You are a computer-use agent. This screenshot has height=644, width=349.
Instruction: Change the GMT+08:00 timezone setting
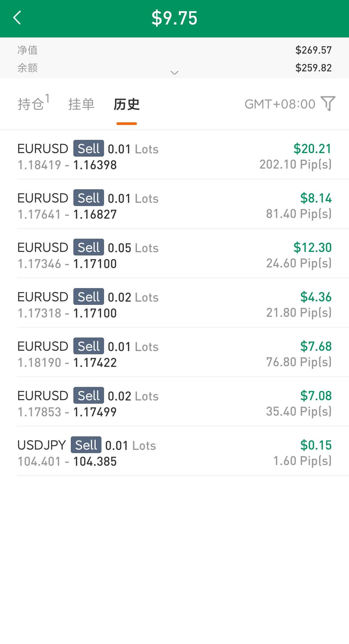280,104
